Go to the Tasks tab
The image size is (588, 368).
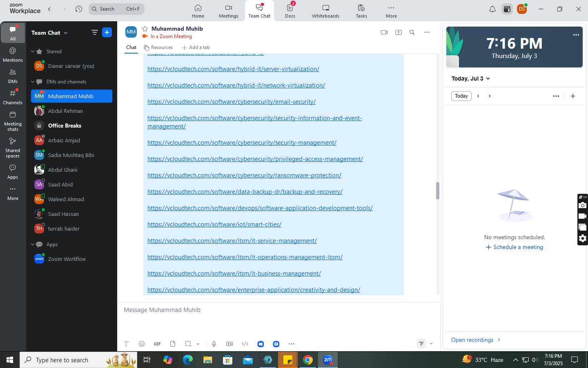361,11
